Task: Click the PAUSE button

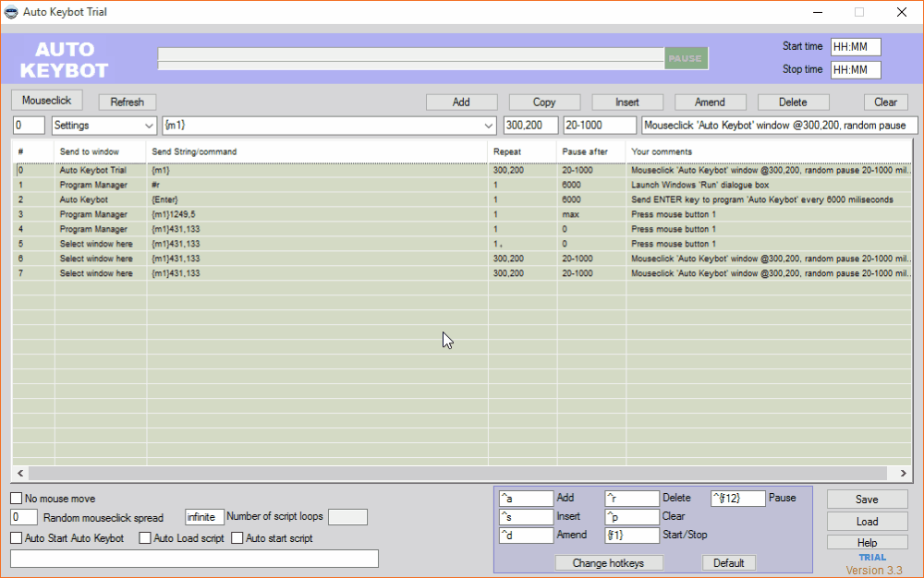Action: 686,58
